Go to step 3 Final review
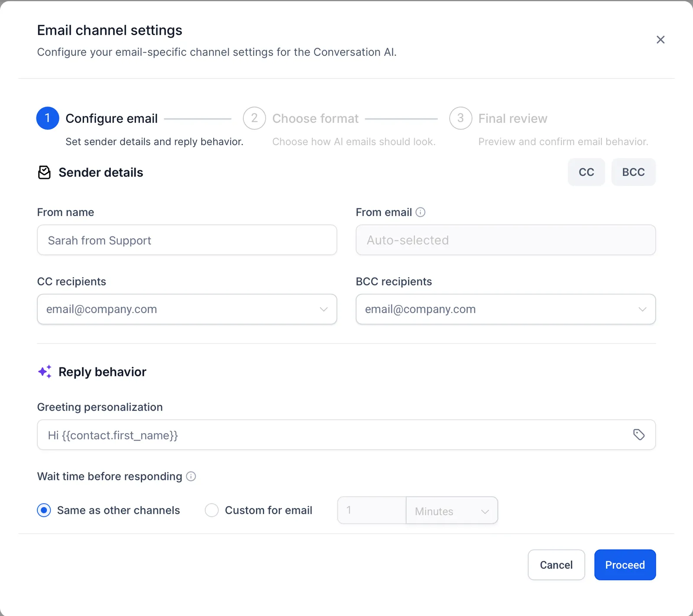Screen dimensions: 693x616 click(460, 118)
